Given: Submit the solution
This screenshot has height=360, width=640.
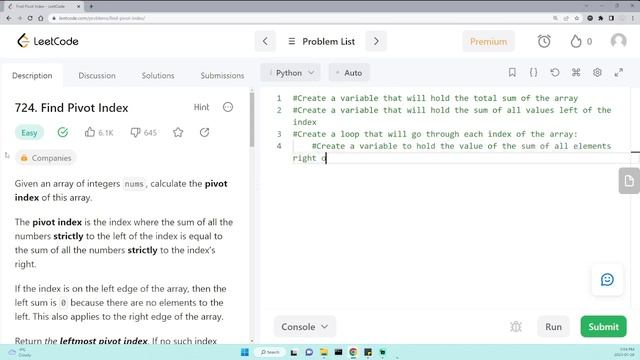Looking at the screenshot, I should pos(603,327).
